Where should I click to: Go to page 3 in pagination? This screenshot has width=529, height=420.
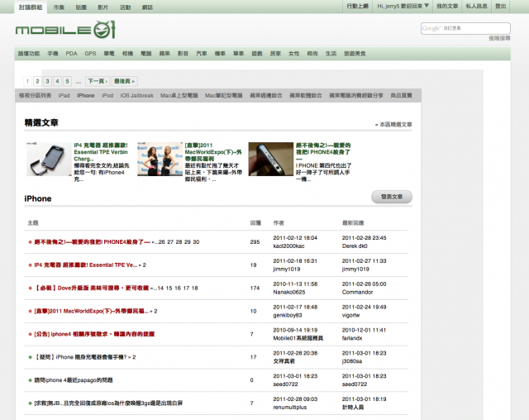point(48,81)
